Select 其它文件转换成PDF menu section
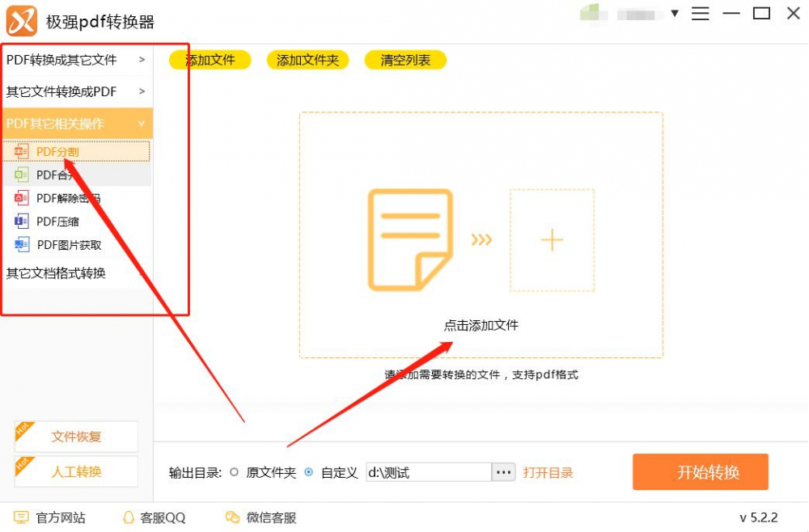Screen dimensions: 809x532 (78, 91)
